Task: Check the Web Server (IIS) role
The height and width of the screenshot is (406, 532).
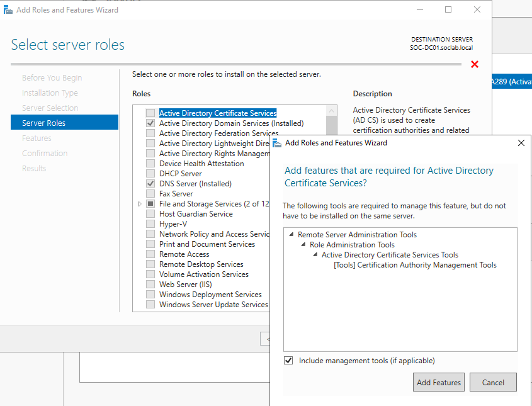Action: tap(150, 285)
